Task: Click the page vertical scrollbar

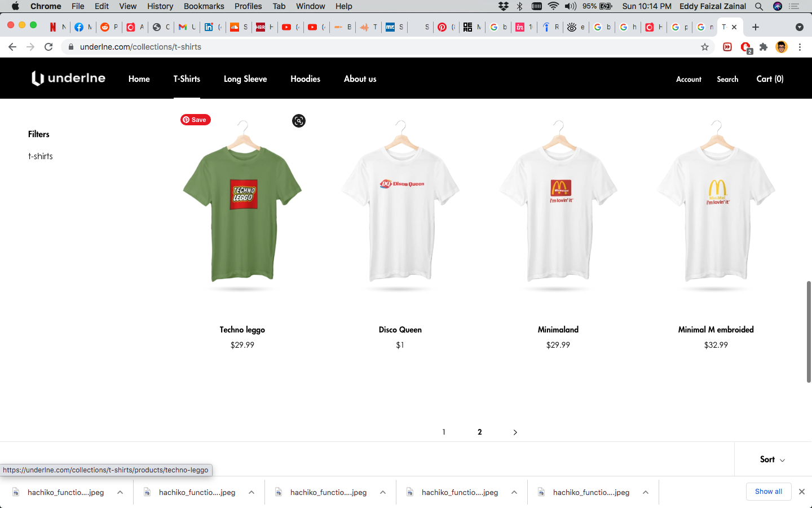Action: click(x=809, y=331)
